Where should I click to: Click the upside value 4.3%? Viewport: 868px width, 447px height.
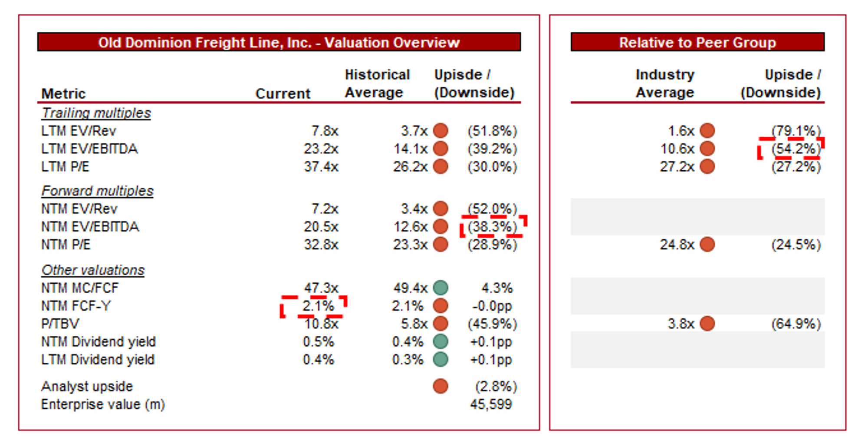[497, 288]
